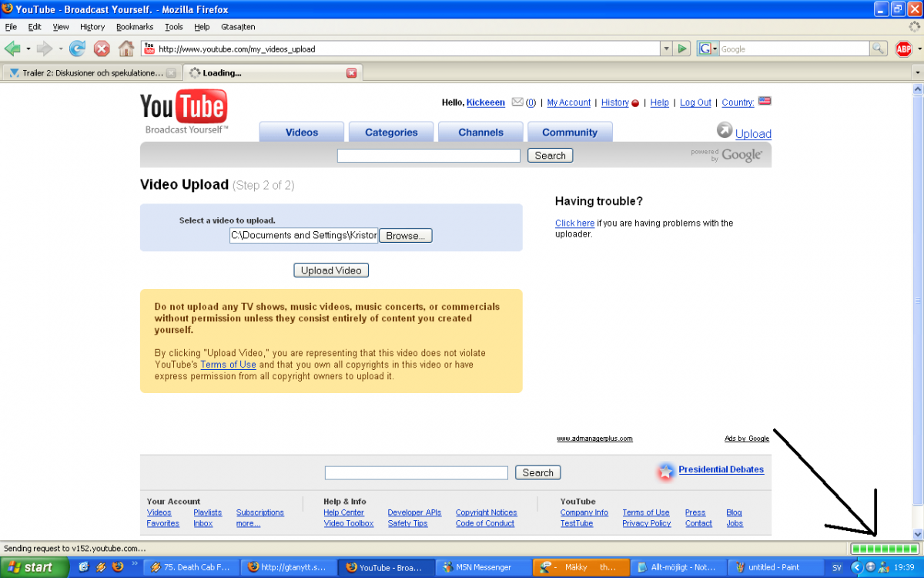This screenshot has width=924, height=578.
Task: Open the History menu in menu bar
Action: [x=92, y=26]
